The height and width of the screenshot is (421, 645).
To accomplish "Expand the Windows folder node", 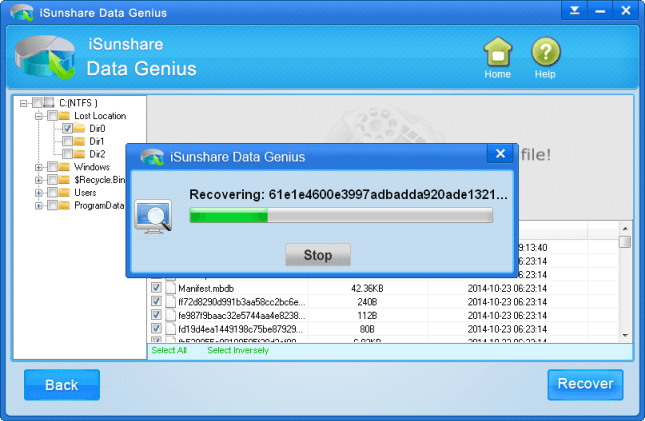I will click(39, 167).
